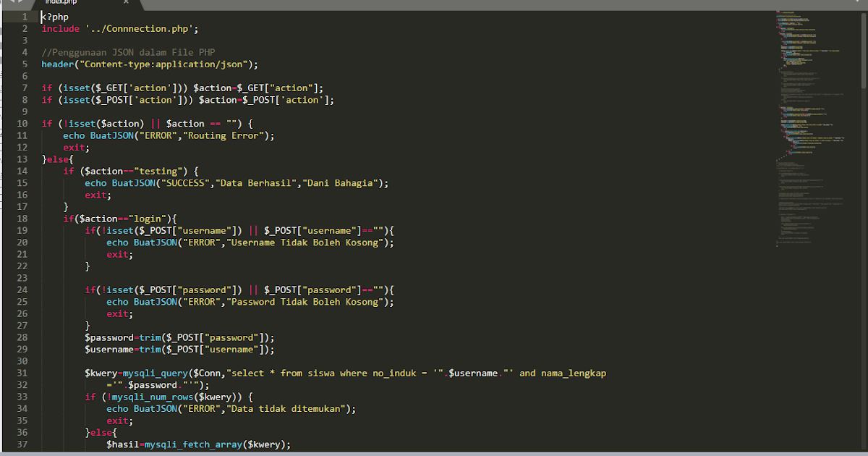
Task: Click the string "login" on line 18
Action: [148, 218]
